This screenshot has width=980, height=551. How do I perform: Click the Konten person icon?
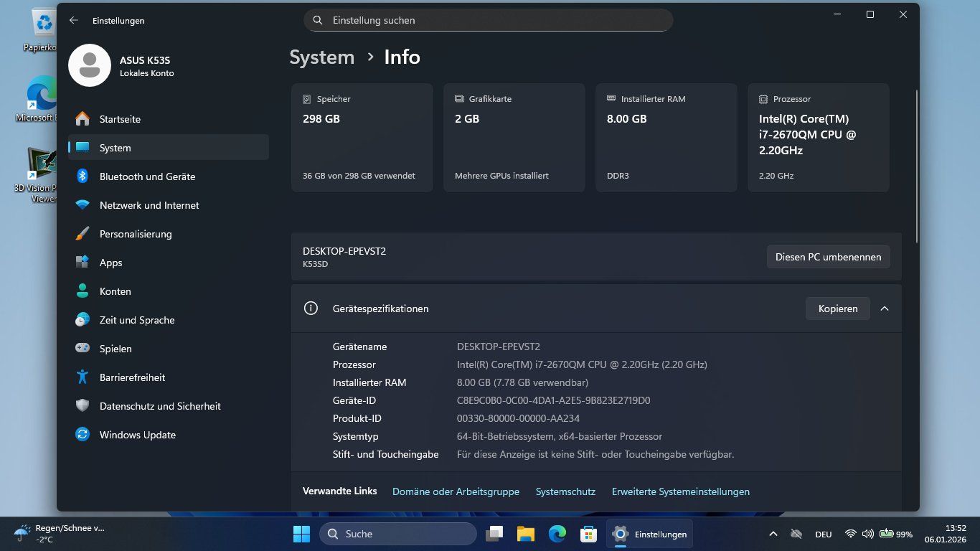pos(83,291)
